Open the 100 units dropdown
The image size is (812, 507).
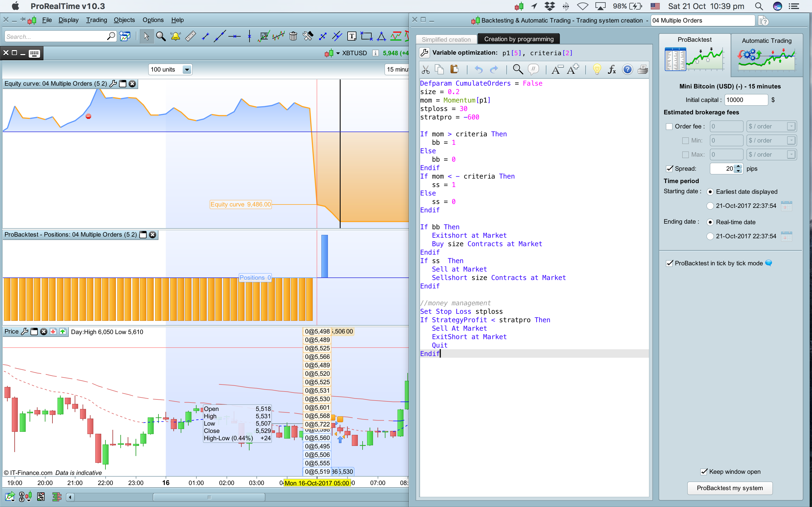(x=187, y=69)
